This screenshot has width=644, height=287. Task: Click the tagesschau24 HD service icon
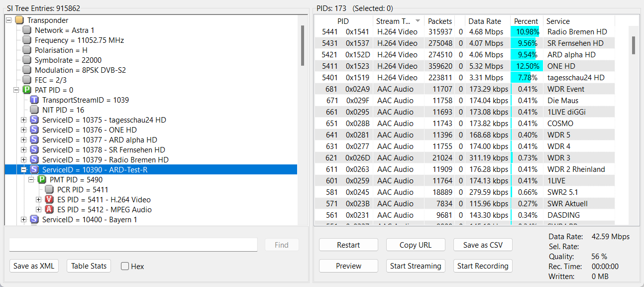tap(34, 120)
